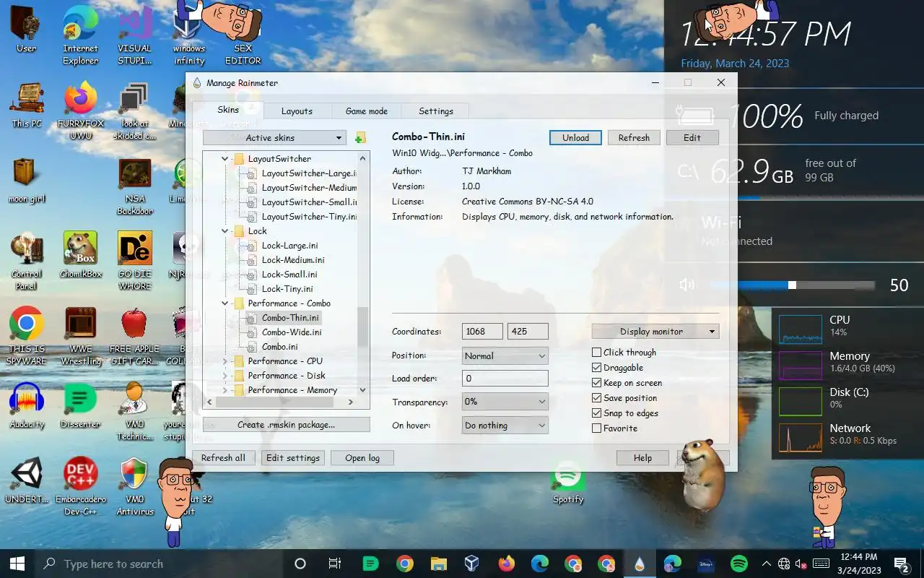The width and height of the screenshot is (924, 578).
Task: Uncheck the Draggable option
Action: click(x=596, y=368)
